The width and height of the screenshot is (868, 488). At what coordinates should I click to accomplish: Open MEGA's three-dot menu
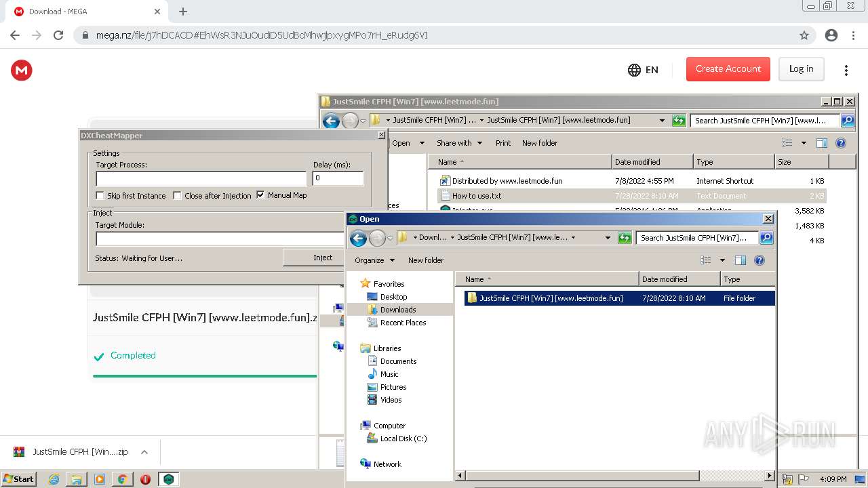[x=846, y=70]
